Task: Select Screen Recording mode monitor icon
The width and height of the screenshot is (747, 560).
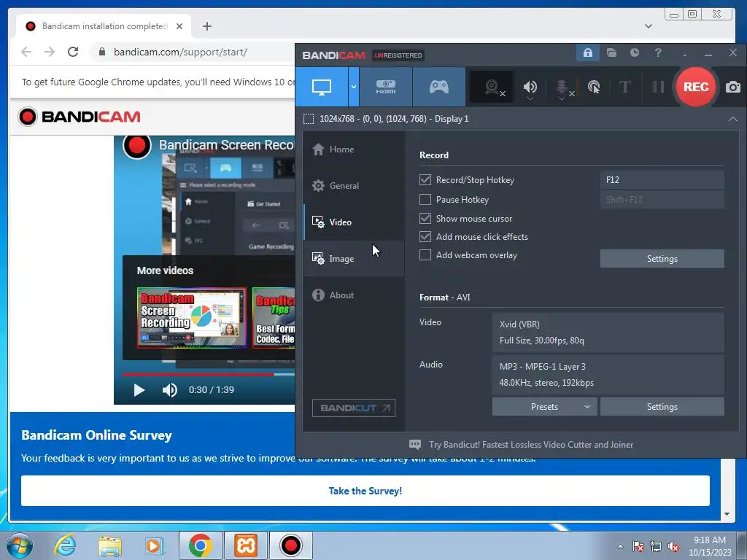Action: pos(322,87)
